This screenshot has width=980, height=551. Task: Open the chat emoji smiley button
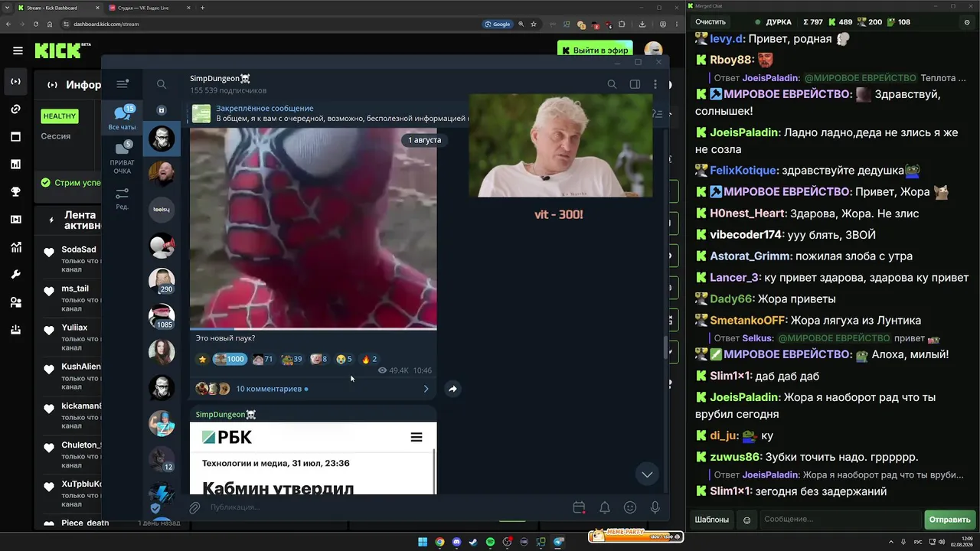[747, 520]
